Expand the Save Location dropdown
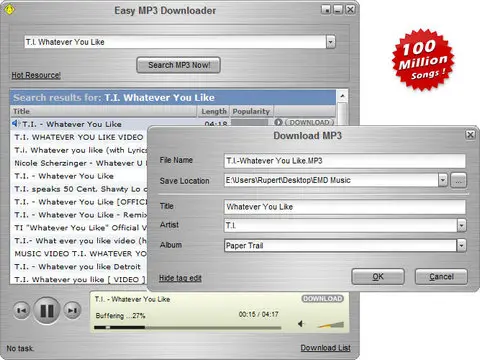This screenshot has width=480, height=360. [x=442, y=180]
